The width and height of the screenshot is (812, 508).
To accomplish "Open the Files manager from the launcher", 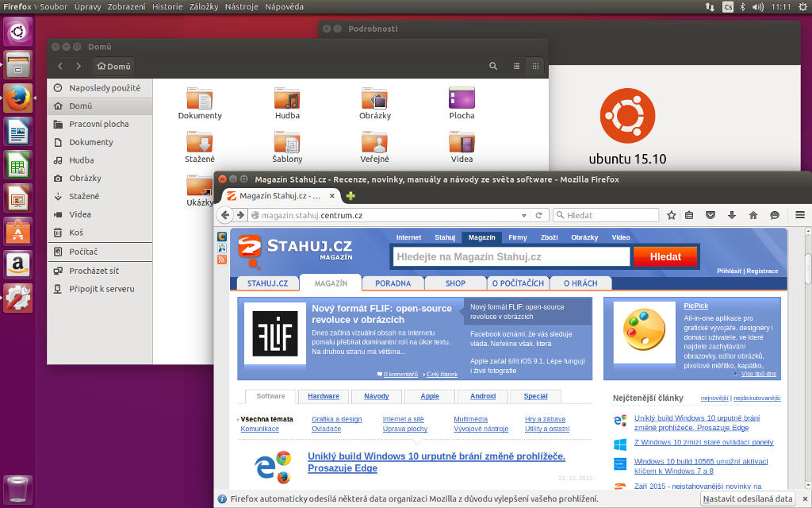I will pos(18,65).
